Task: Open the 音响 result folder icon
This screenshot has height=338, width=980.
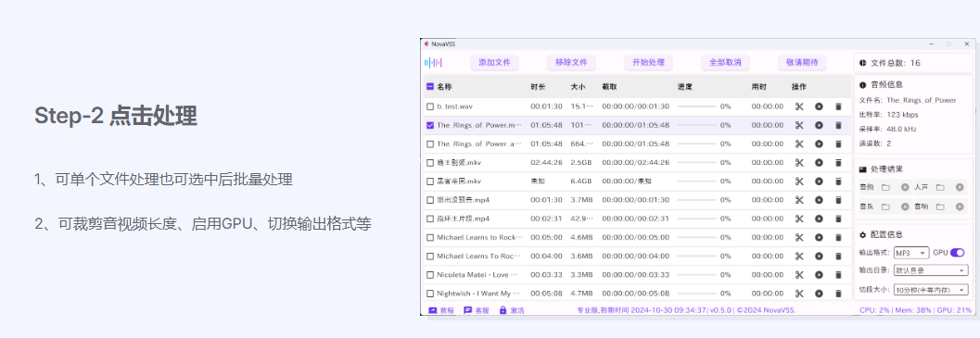Action: pyautogui.click(x=939, y=207)
